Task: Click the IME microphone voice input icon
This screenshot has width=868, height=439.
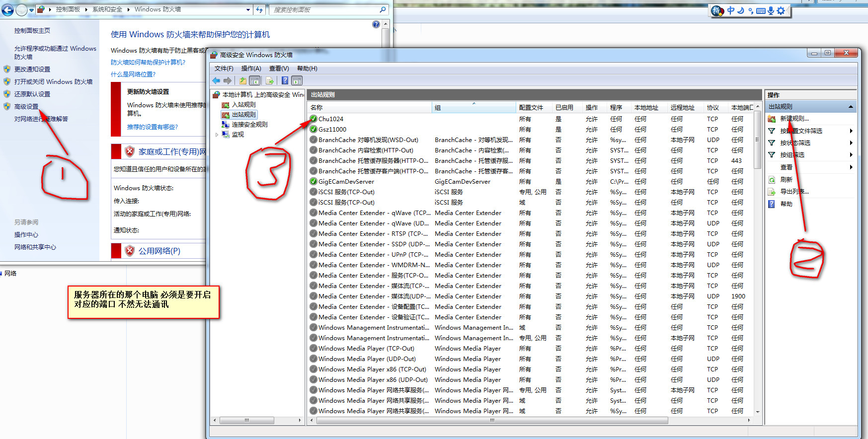Action: (771, 10)
